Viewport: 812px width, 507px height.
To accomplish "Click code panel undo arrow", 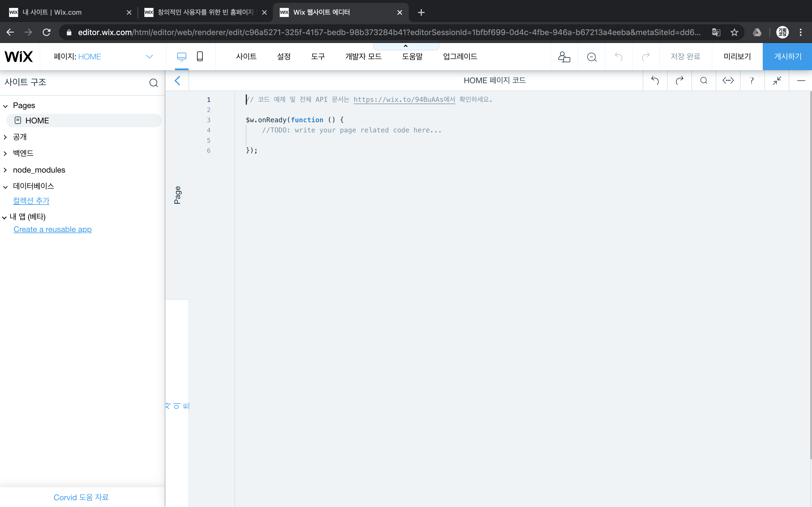I will pos(655,80).
